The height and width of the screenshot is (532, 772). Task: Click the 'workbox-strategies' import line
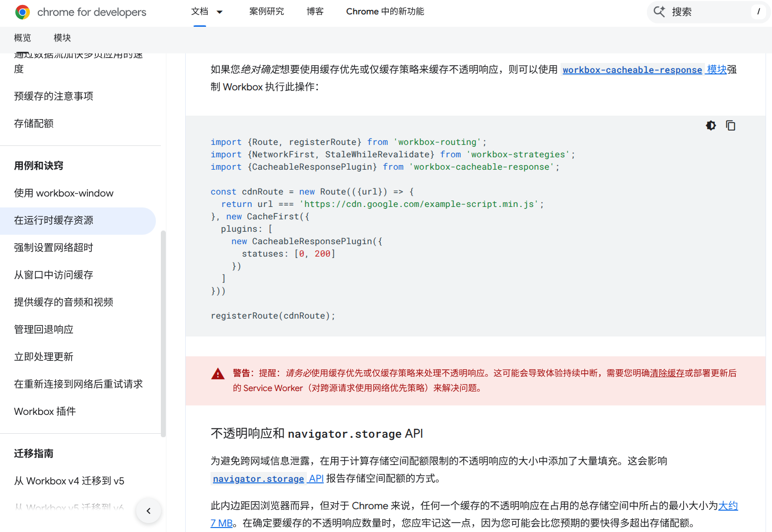393,154
